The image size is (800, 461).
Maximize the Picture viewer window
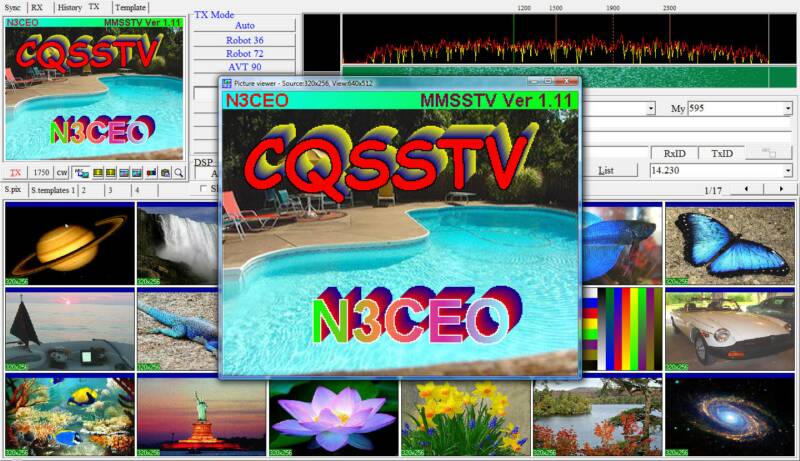click(x=548, y=82)
